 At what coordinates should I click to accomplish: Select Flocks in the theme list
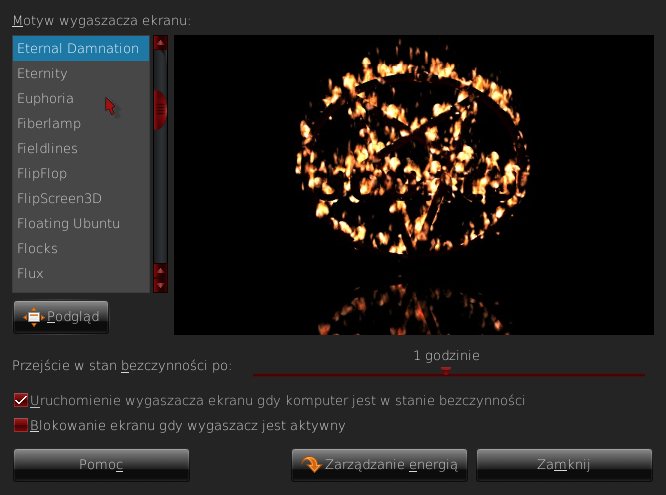pos(81,249)
